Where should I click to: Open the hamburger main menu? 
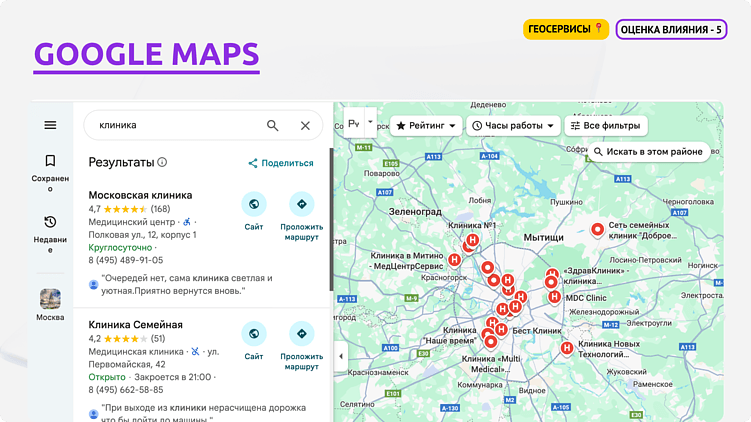click(50, 125)
